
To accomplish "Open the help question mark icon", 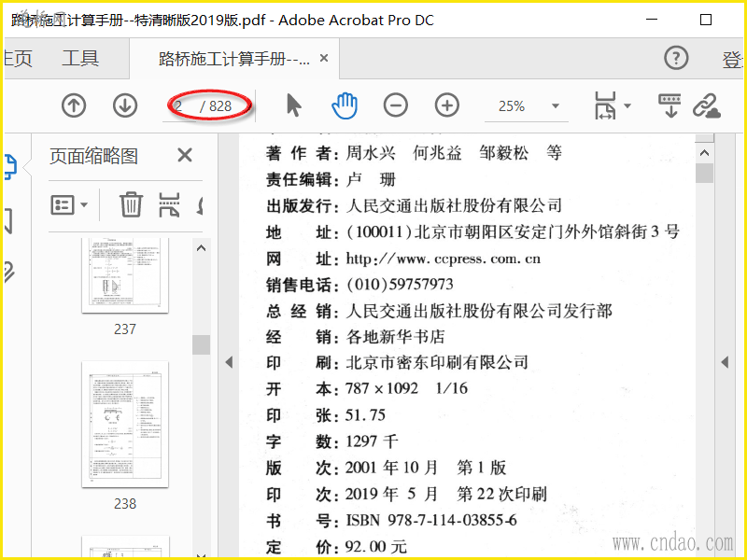I will tap(676, 58).
